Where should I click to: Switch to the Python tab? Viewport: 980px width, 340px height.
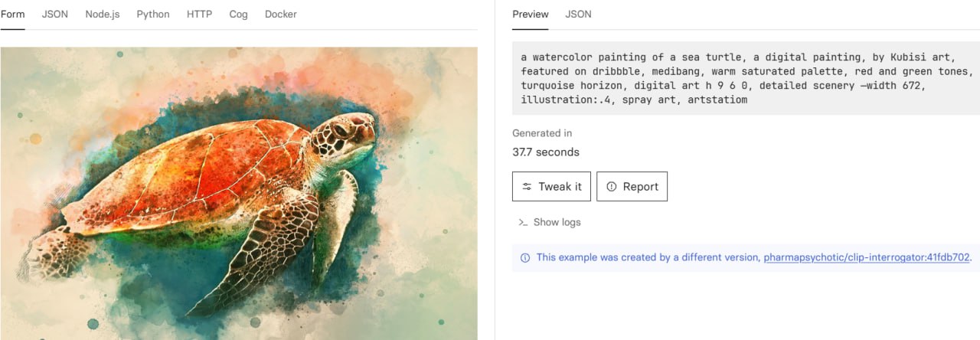point(153,14)
